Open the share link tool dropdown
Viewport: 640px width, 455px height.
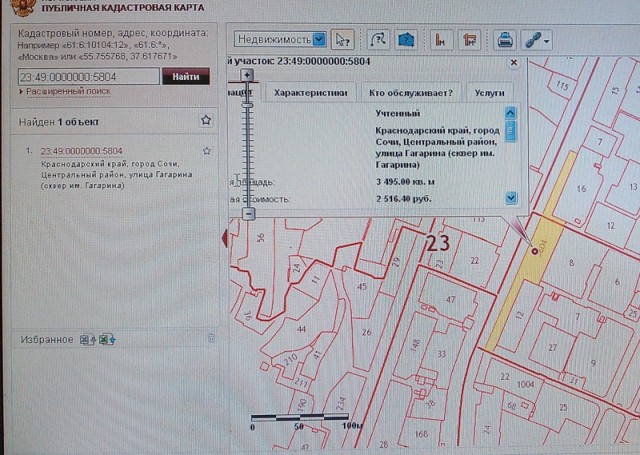click(537, 40)
